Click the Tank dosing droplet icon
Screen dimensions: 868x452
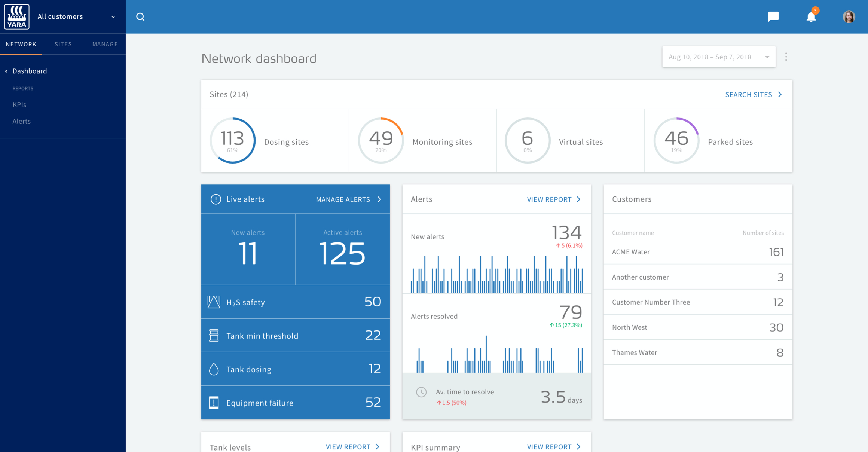(214, 369)
